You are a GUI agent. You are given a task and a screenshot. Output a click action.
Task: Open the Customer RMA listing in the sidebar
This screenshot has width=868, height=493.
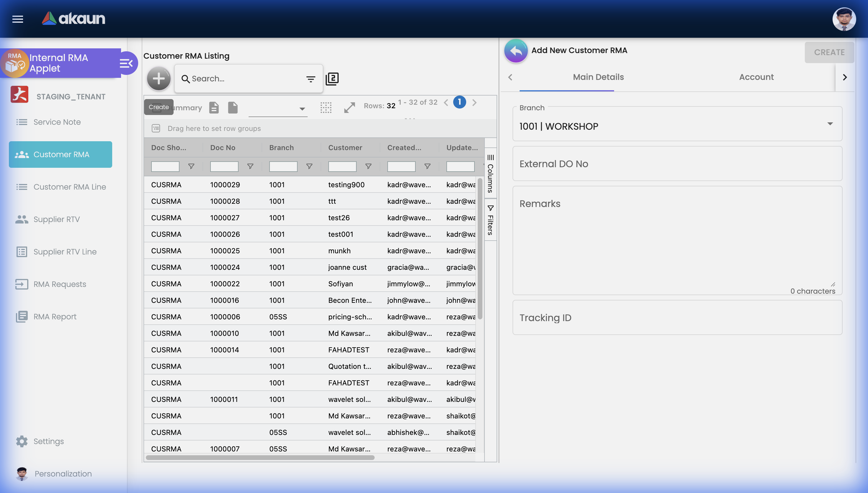60,155
